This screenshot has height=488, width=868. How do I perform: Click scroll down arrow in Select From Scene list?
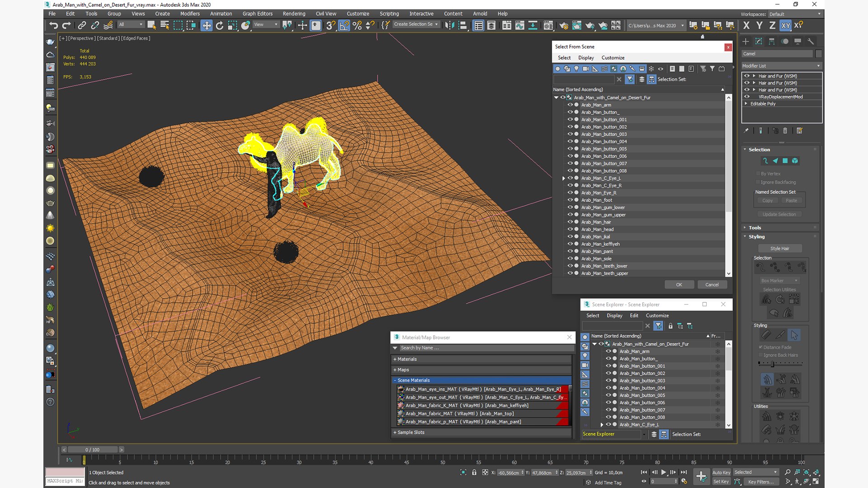728,274
